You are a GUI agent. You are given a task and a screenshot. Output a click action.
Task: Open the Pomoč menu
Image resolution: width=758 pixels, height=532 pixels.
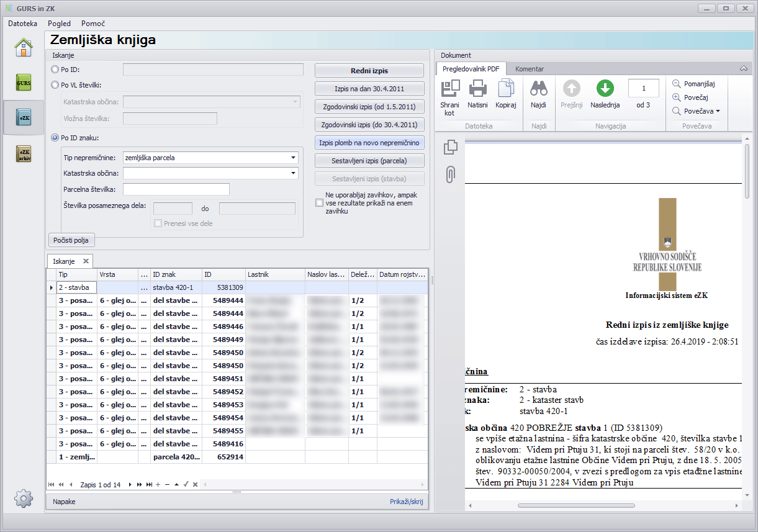click(x=93, y=24)
